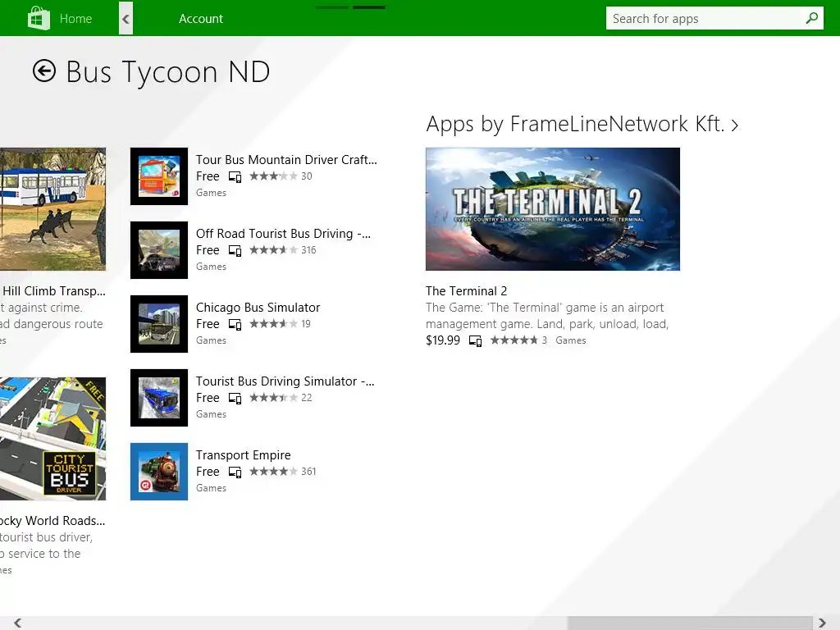Viewport: 840px width, 630px height.
Task: Click Games label under Transport Empire
Action: pos(211,488)
